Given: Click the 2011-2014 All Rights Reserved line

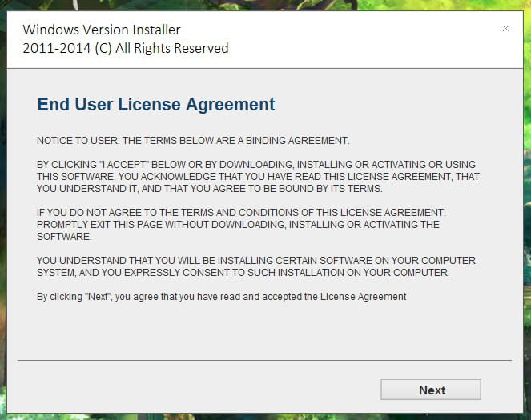Looking at the screenshot, I should click(x=126, y=48).
